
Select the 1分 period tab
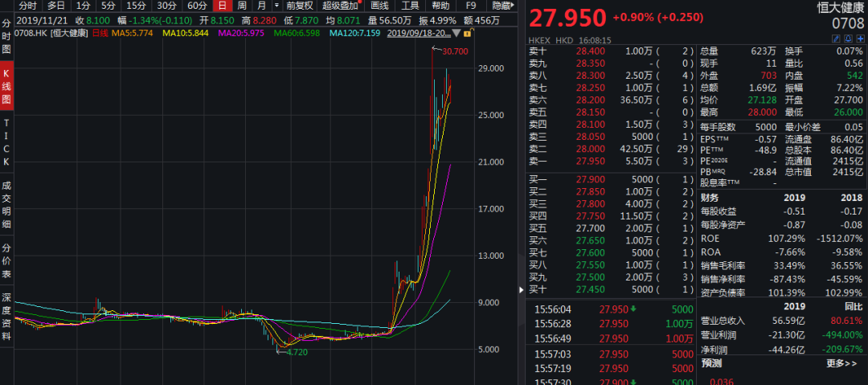coord(83,6)
